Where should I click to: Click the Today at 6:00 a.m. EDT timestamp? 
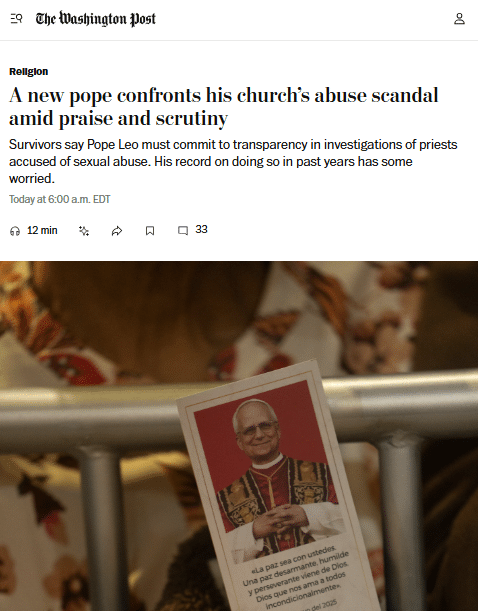click(60, 200)
